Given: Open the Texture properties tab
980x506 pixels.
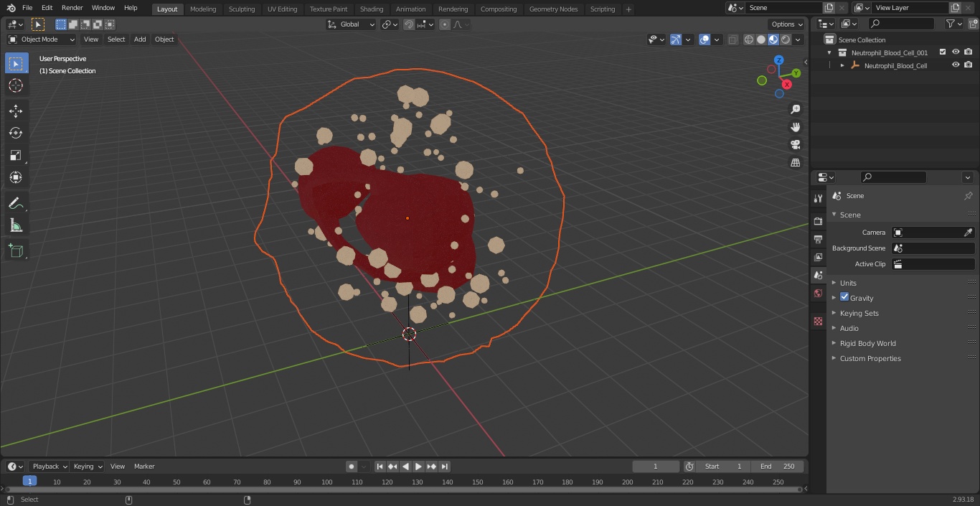Looking at the screenshot, I should click(x=818, y=322).
